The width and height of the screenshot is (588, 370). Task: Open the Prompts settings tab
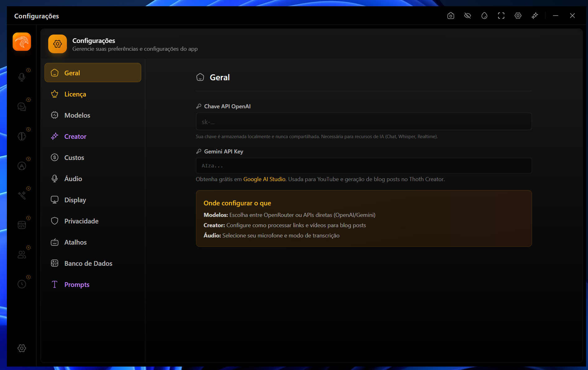[93, 284]
